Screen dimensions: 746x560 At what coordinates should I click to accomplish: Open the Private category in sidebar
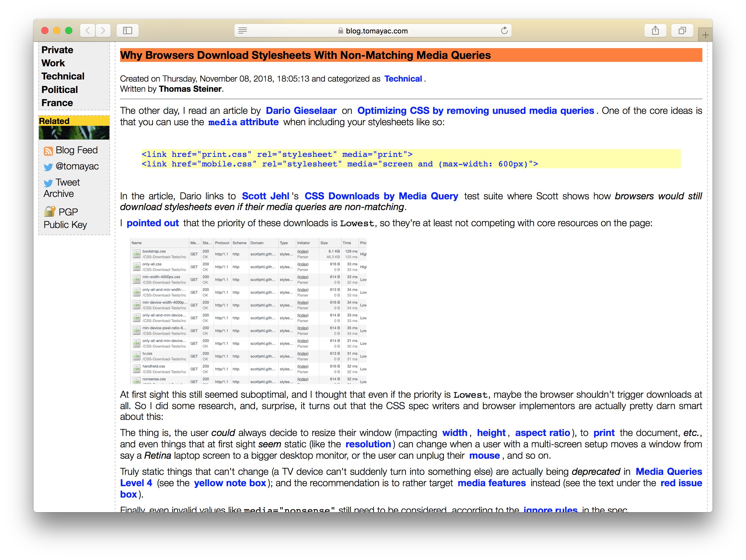pos(57,50)
